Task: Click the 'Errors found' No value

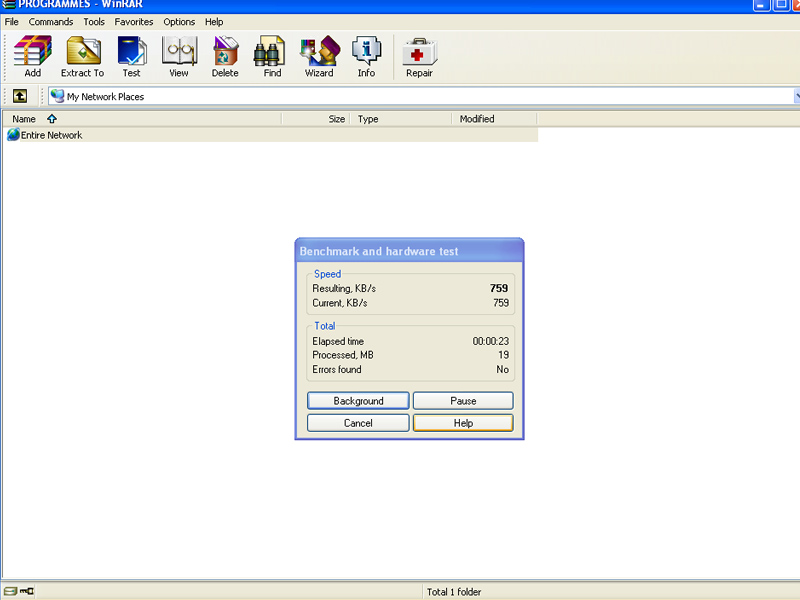Action: [503, 369]
